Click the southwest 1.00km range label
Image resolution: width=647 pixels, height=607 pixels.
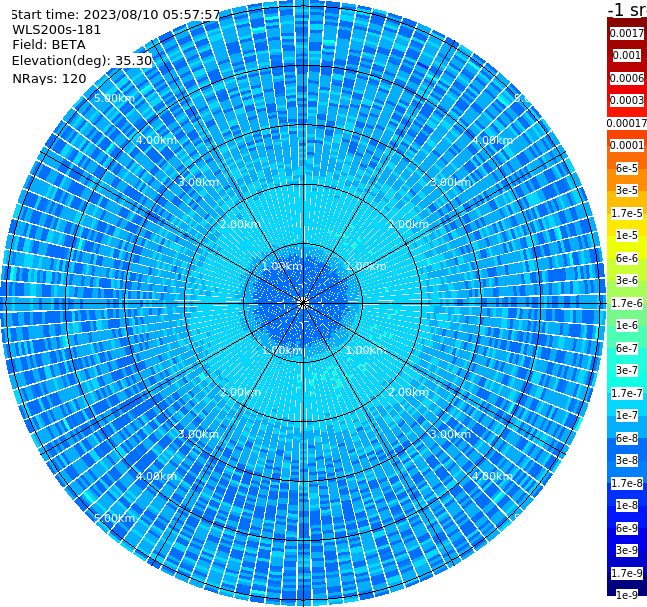[283, 350]
